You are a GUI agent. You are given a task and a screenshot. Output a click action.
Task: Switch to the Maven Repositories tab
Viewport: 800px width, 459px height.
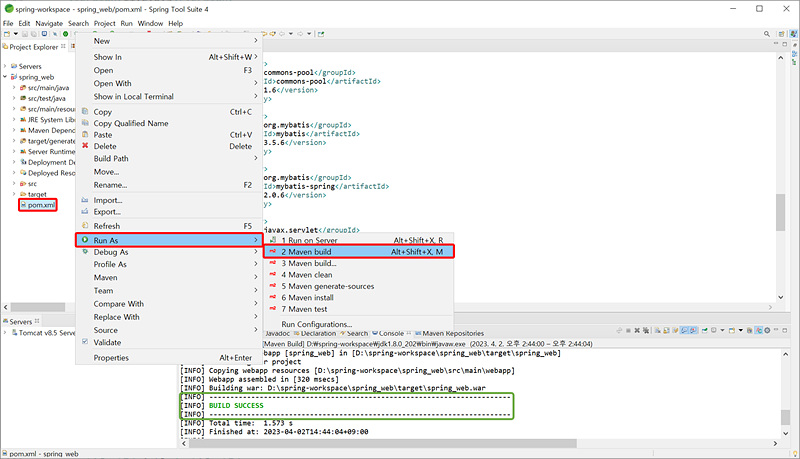(x=449, y=333)
